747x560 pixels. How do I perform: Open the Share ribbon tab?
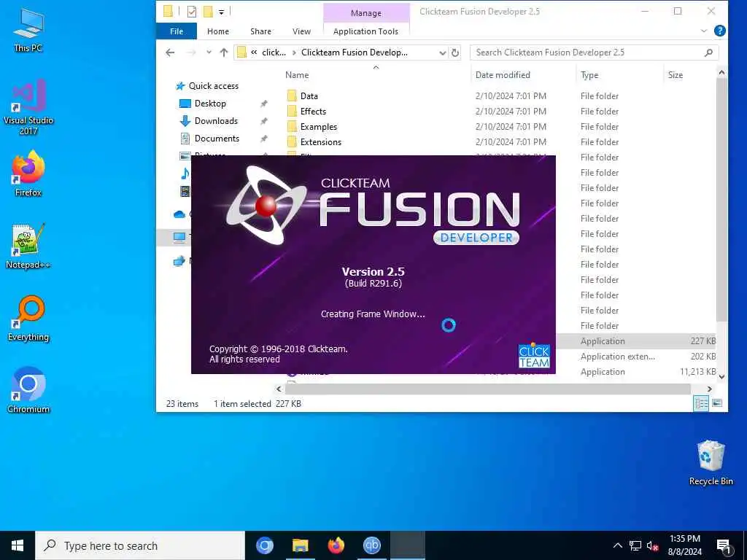(260, 31)
